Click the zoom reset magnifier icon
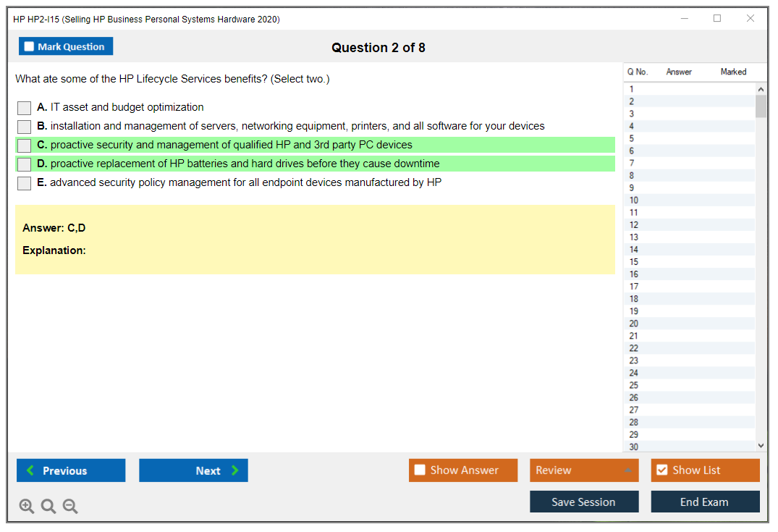Viewport: 778px width, 532px height. tap(48, 507)
